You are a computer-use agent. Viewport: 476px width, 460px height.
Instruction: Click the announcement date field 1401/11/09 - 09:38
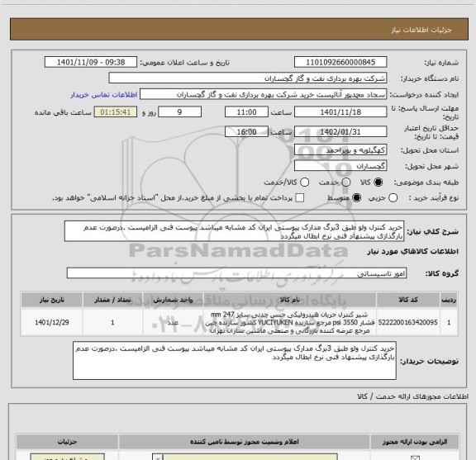click(x=91, y=62)
